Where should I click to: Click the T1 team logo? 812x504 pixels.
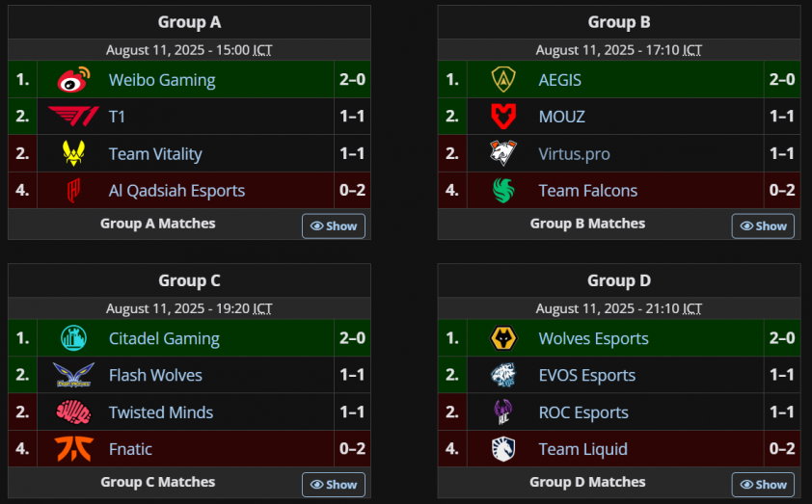click(73, 117)
